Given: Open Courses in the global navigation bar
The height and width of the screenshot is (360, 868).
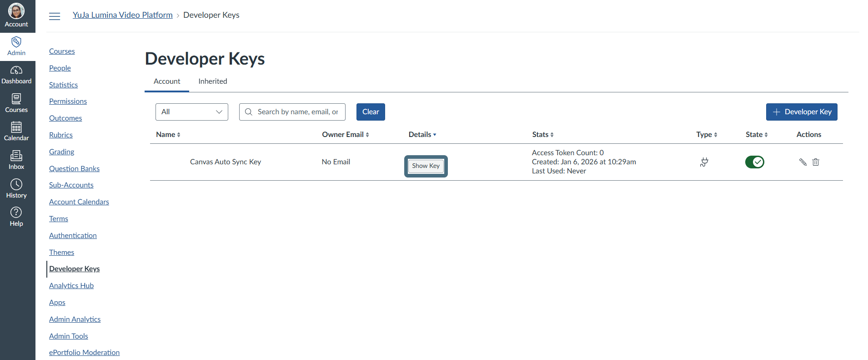Looking at the screenshot, I should [x=16, y=103].
